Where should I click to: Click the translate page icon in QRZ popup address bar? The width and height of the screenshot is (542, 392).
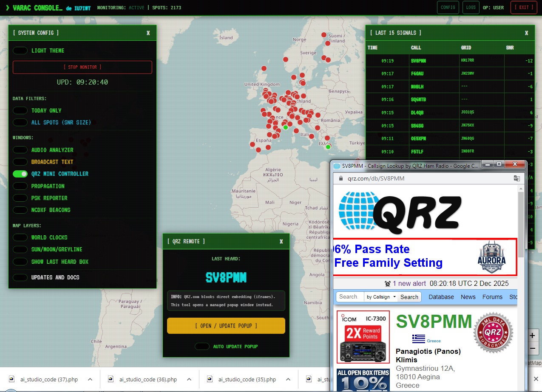516,178
